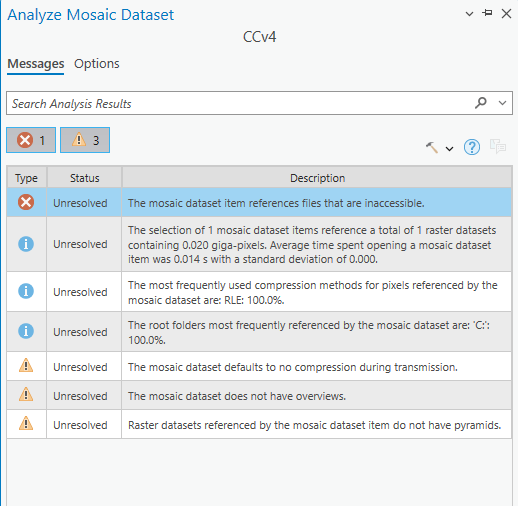The height and width of the screenshot is (506, 518).
Task: Sort by the Description column header
Action: (x=317, y=178)
